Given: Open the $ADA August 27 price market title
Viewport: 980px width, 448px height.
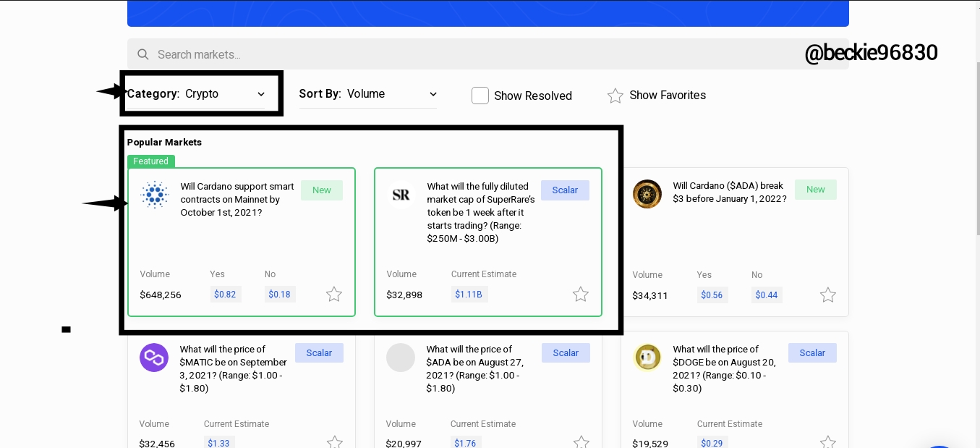Looking at the screenshot, I should [x=477, y=369].
